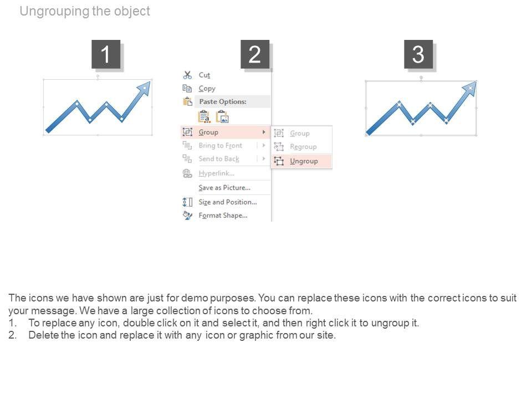This screenshot has width=532, height=399.
Task: Open Format Shape from the context menu
Action: [x=223, y=215]
